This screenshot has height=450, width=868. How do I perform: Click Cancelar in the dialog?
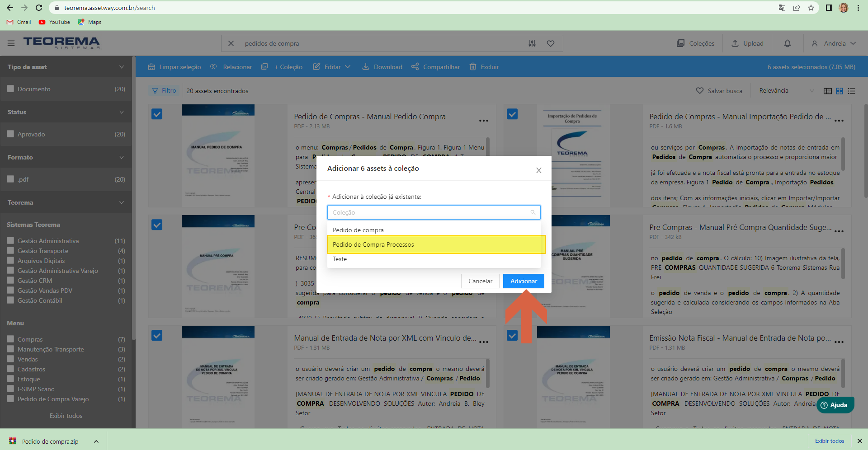coord(480,281)
